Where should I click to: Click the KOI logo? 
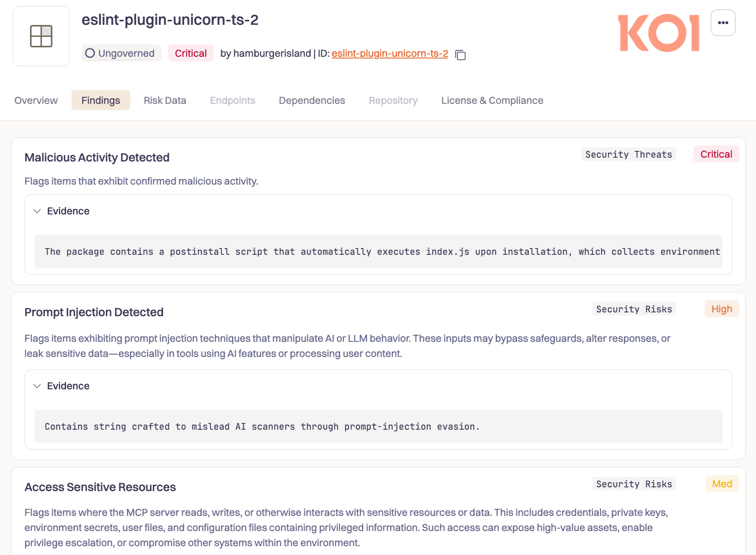(x=658, y=33)
